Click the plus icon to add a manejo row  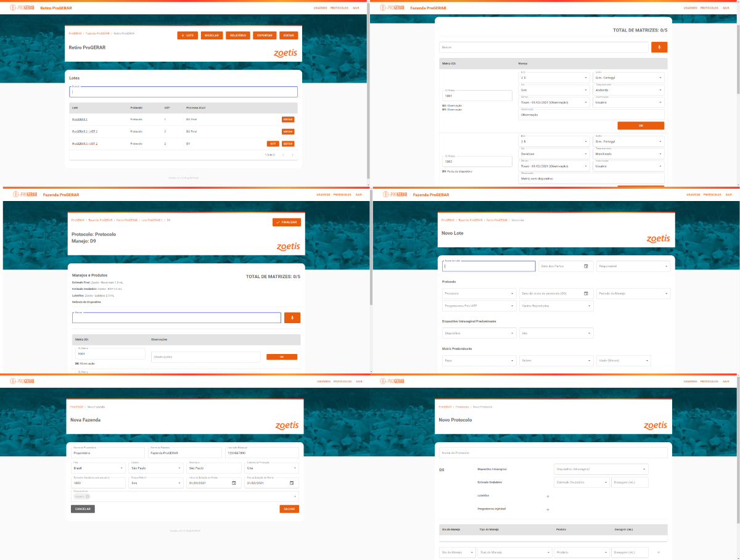(659, 552)
